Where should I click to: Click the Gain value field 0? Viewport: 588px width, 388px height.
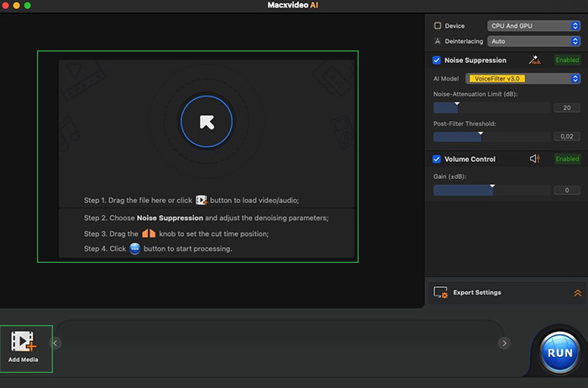tap(567, 191)
